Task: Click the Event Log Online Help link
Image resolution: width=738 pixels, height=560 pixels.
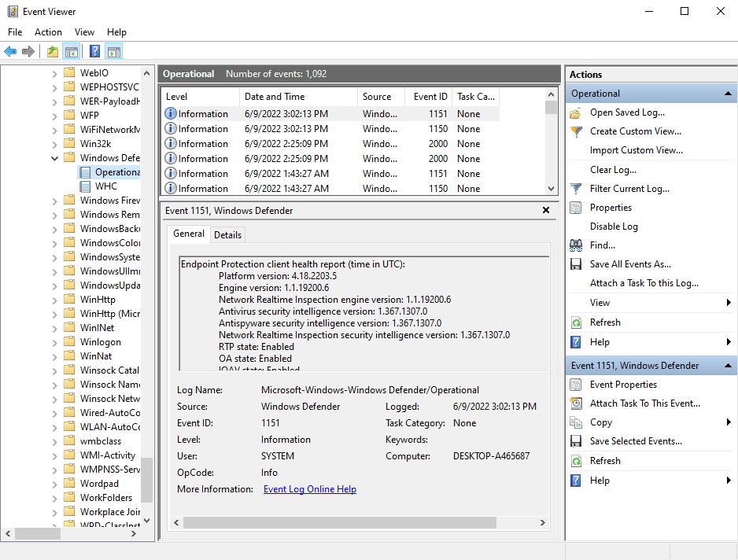Action: (309, 488)
